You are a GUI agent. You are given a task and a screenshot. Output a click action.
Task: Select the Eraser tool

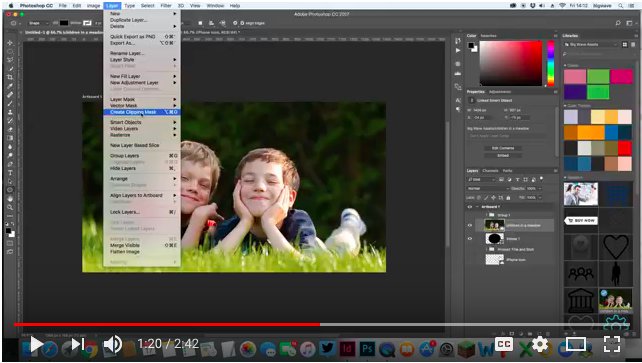click(10, 129)
